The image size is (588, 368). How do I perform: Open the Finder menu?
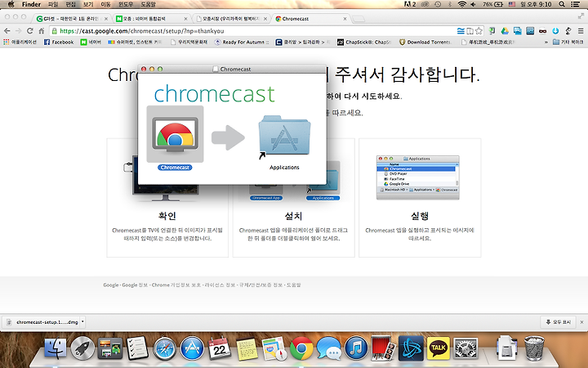[31, 4]
